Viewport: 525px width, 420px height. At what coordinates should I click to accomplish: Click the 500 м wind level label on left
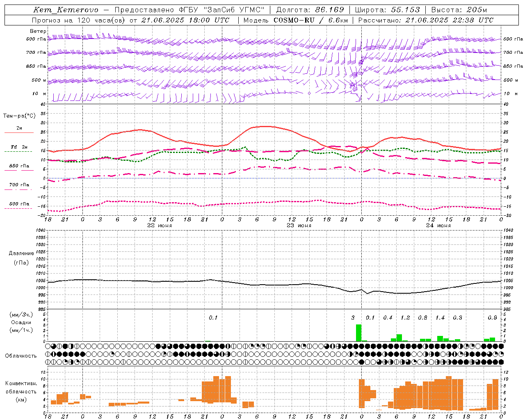(39, 80)
